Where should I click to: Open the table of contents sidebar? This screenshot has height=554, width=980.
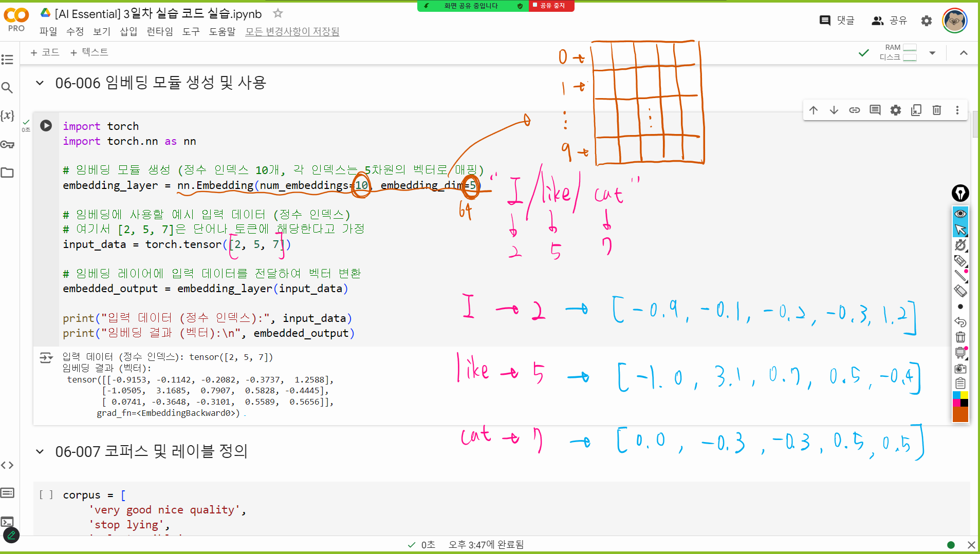pos(7,60)
